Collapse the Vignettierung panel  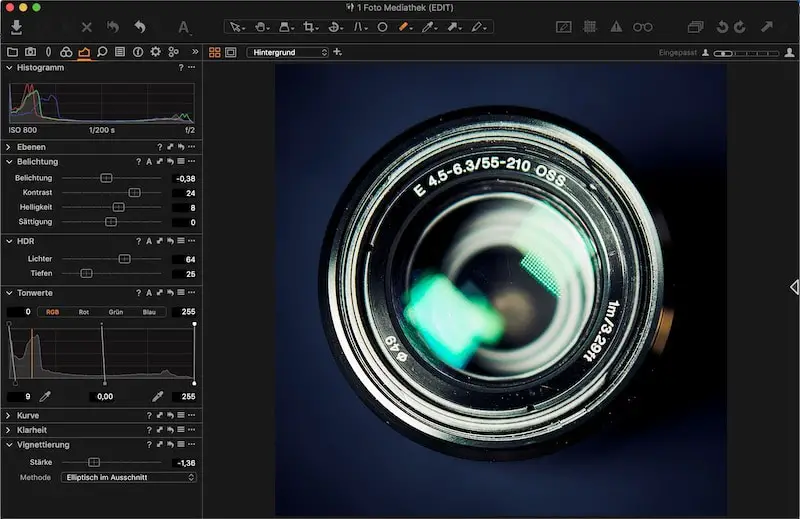point(9,445)
